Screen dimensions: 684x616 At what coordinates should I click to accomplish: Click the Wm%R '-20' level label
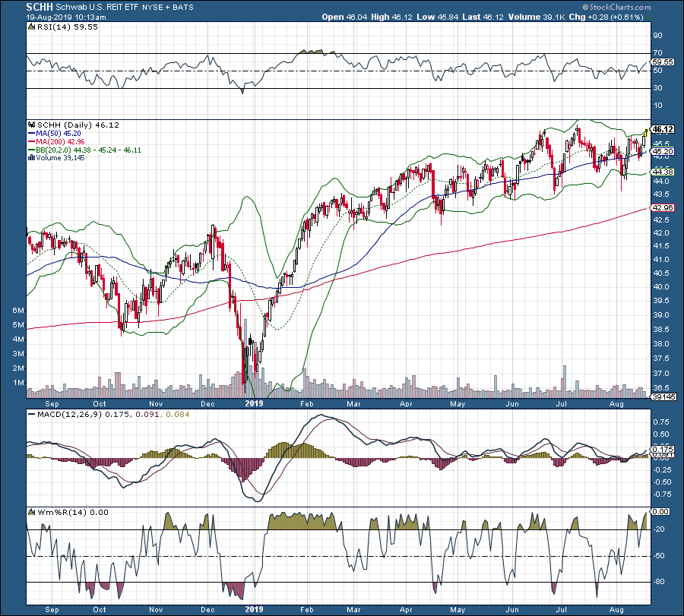click(x=659, y=529)
